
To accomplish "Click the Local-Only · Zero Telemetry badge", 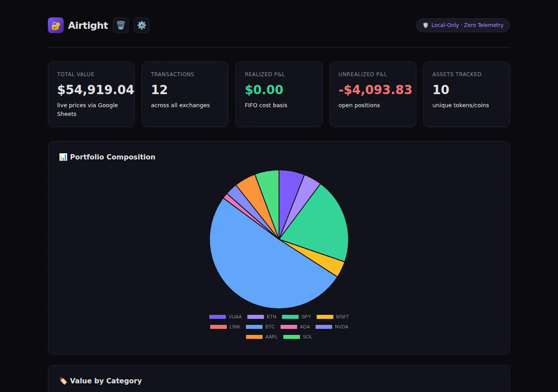I will [x=463, y=25].
